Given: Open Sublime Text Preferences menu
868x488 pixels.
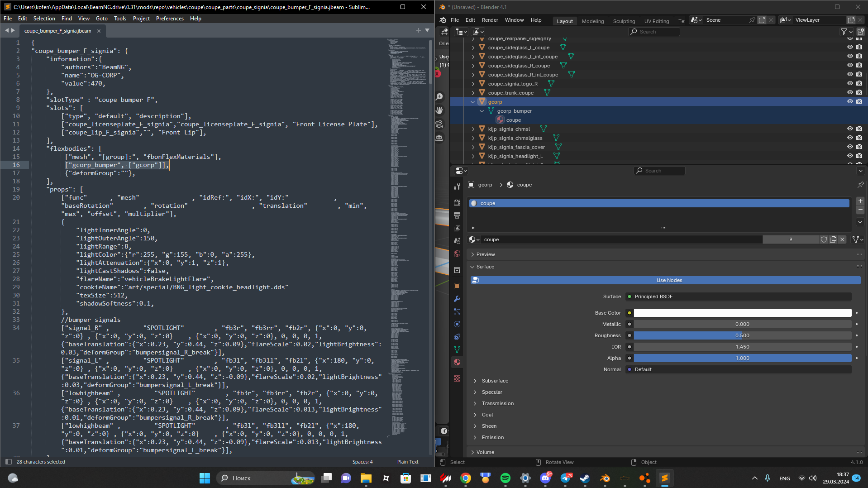Looking at the screenshot, I should (170, 19).
